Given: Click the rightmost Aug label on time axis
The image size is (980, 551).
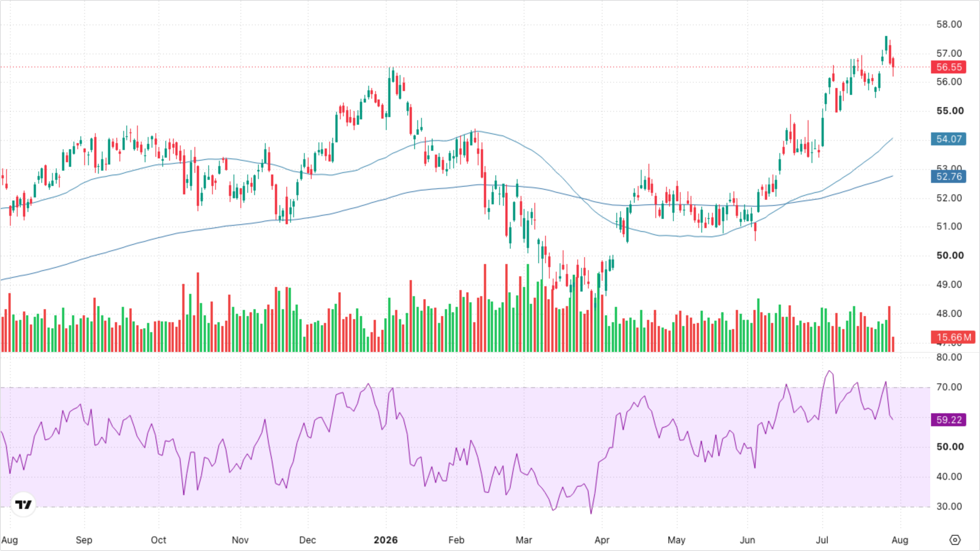Looking at the screenshot, I should tap(900, 540).
